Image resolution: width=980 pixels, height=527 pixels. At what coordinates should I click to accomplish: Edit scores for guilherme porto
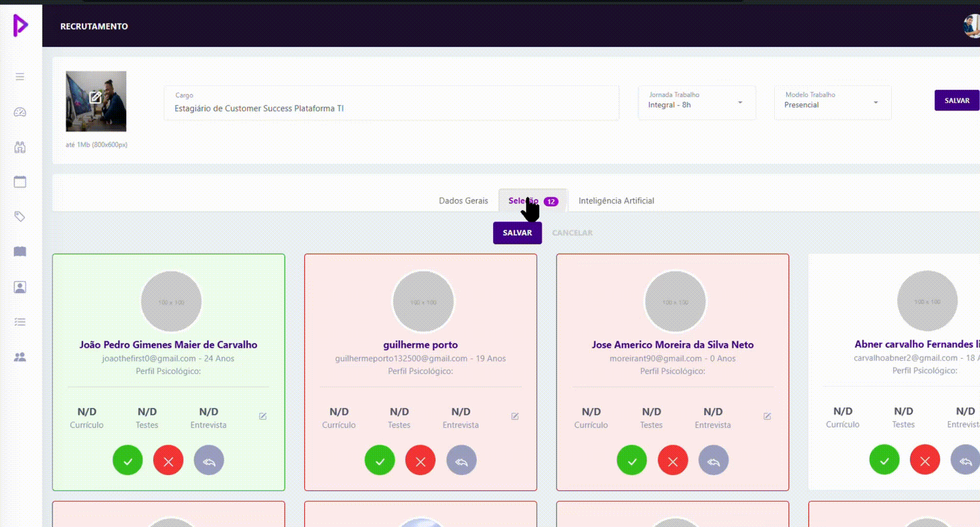tap(515, 416)
